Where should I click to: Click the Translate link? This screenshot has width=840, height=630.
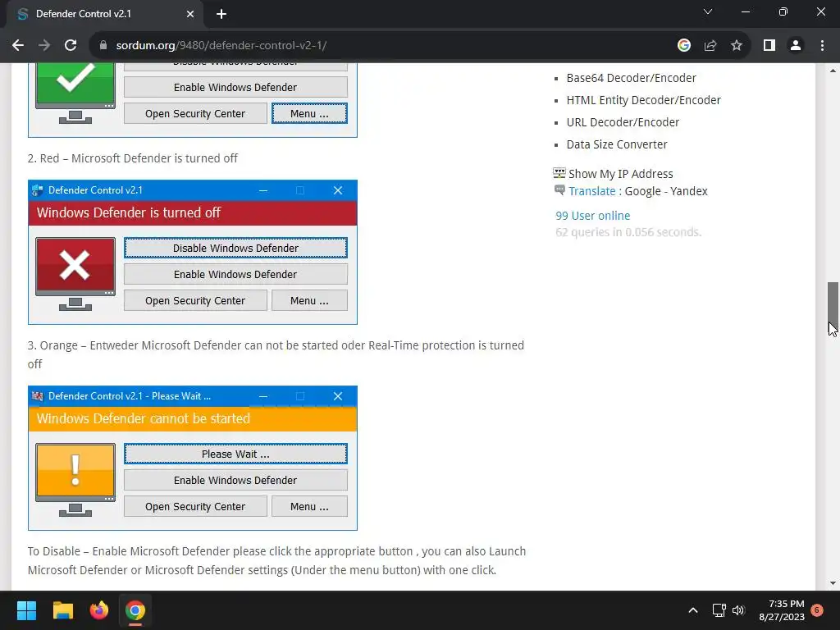click(592, 191)
